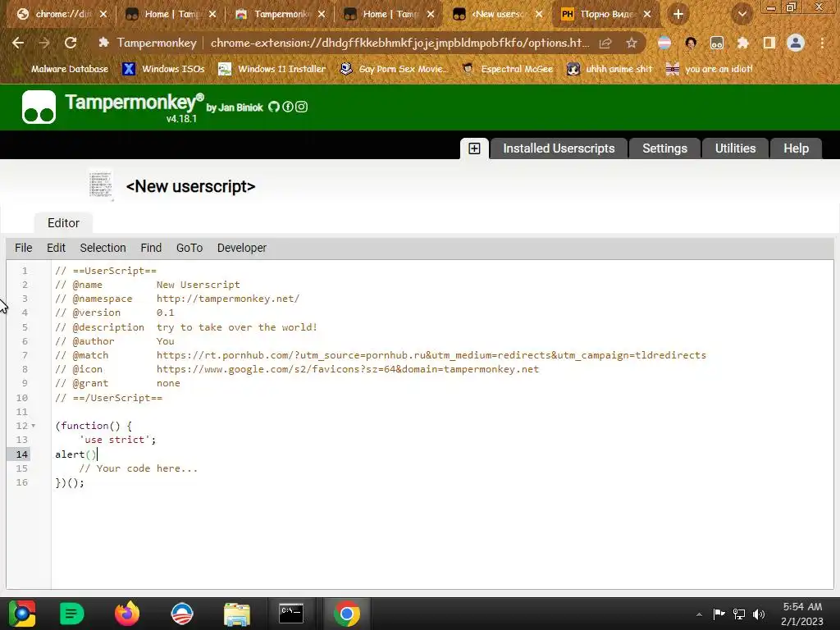Open Tampermonkey Instagram icon link

click(302, 107)
